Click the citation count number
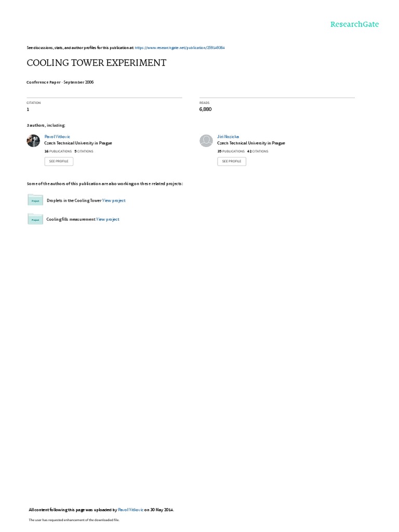 click(28, 109)
